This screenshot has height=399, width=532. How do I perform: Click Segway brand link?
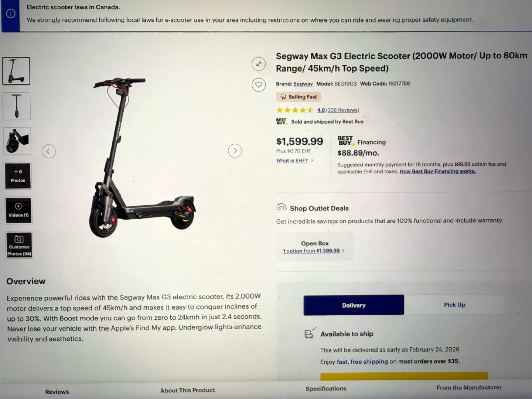(303, 84)
